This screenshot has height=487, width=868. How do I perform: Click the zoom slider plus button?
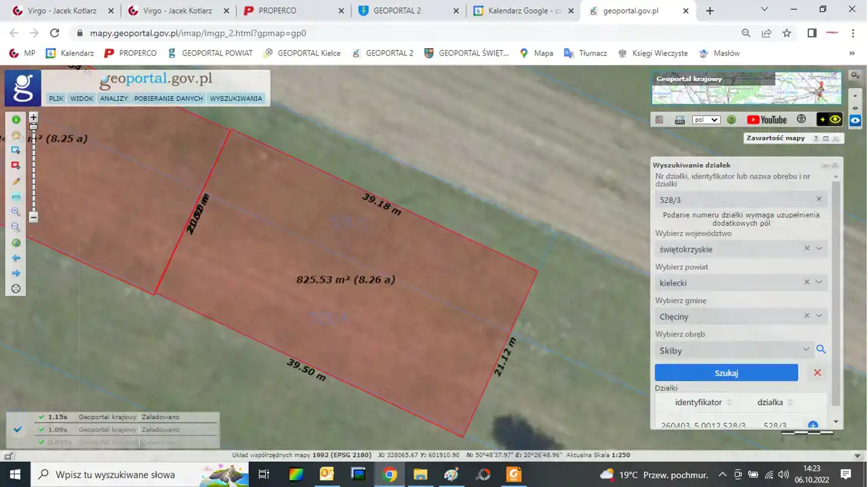pyautogui.click(x=33, y=117)
